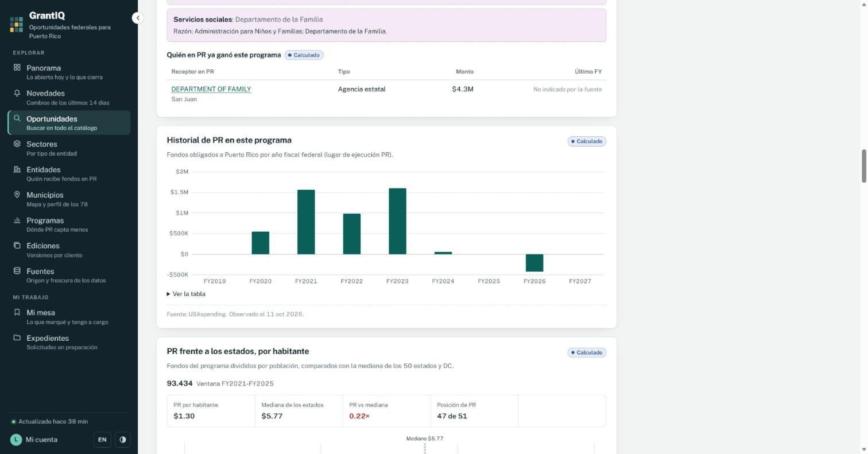Click the Sectores layers icon
The height and width of the screenshot is (454, 868).
pos(17,144)
